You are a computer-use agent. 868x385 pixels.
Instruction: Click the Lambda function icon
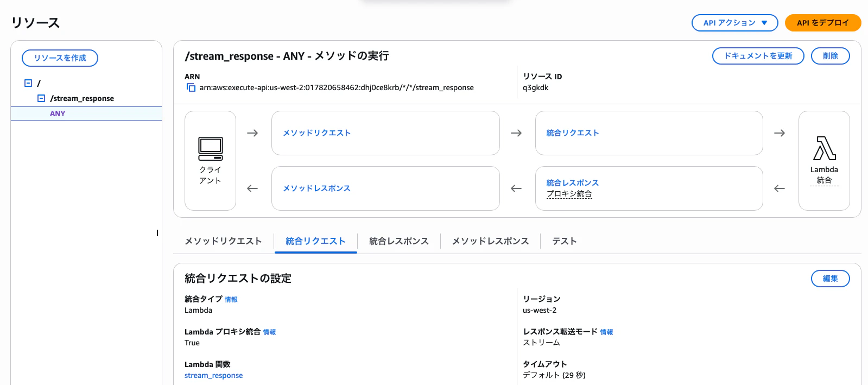pyautogui.click(x=824, y=148)
